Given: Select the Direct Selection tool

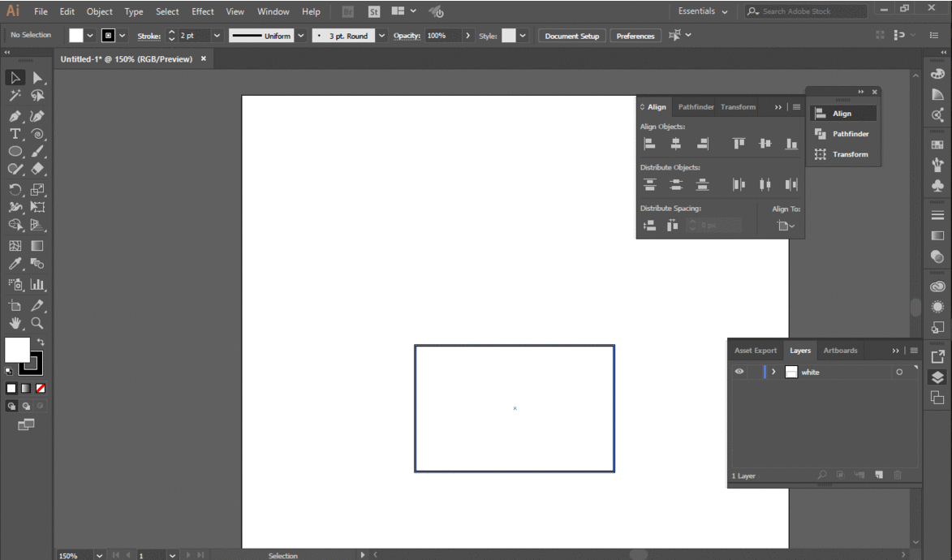Looking at the screenshot, I should (37, 78).
